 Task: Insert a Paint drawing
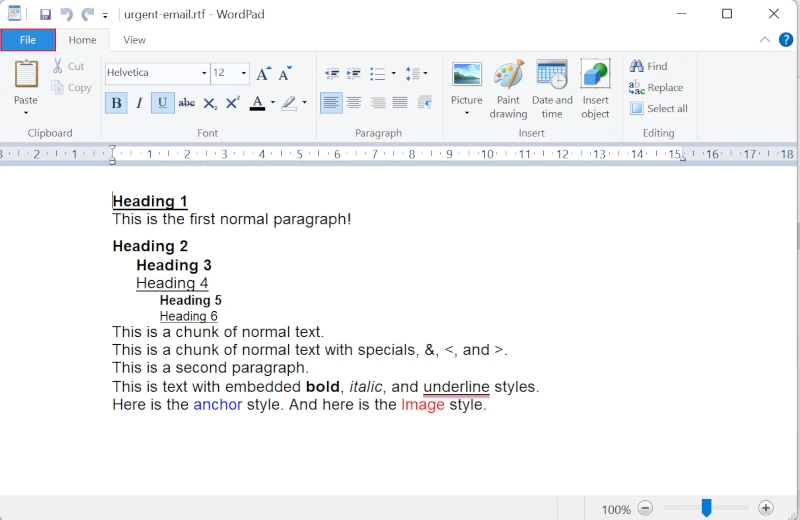coord(509,89)
